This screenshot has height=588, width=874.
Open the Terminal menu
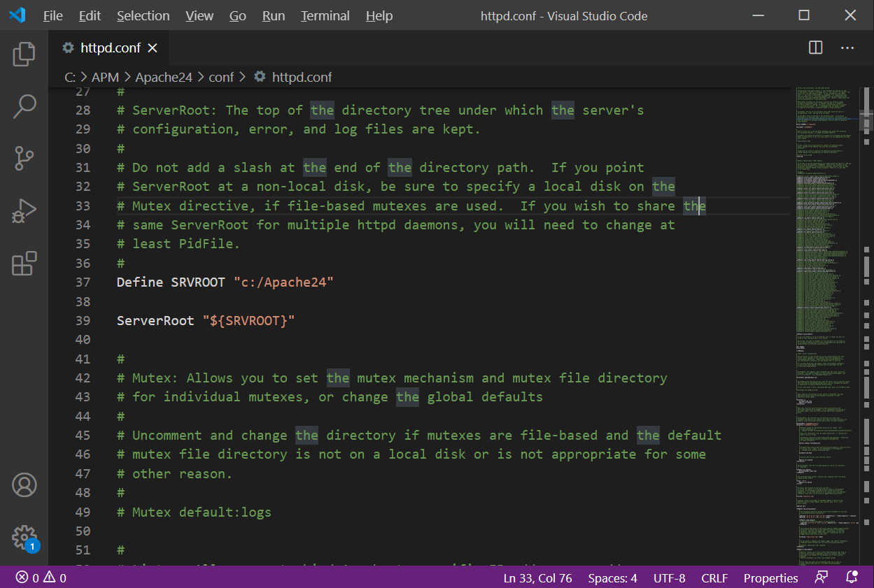pyautogui.click(x=325, y=15)
